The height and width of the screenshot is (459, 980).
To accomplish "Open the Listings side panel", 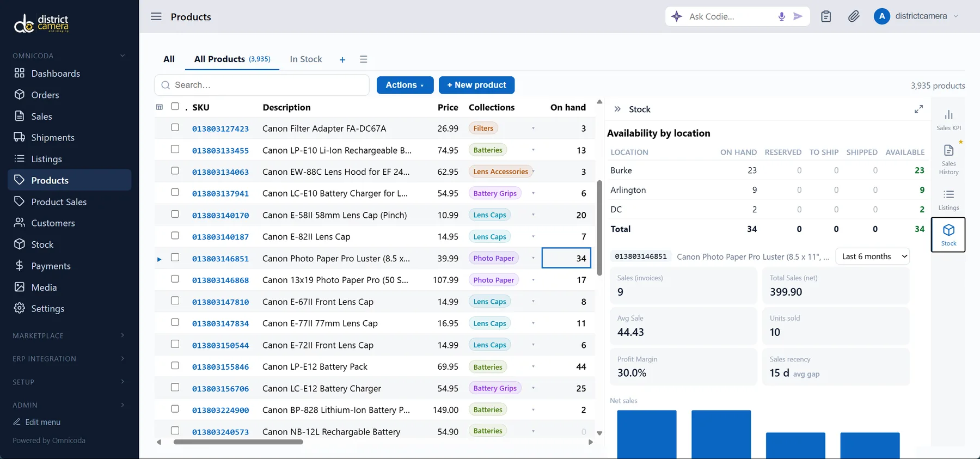I will [948, 200].
